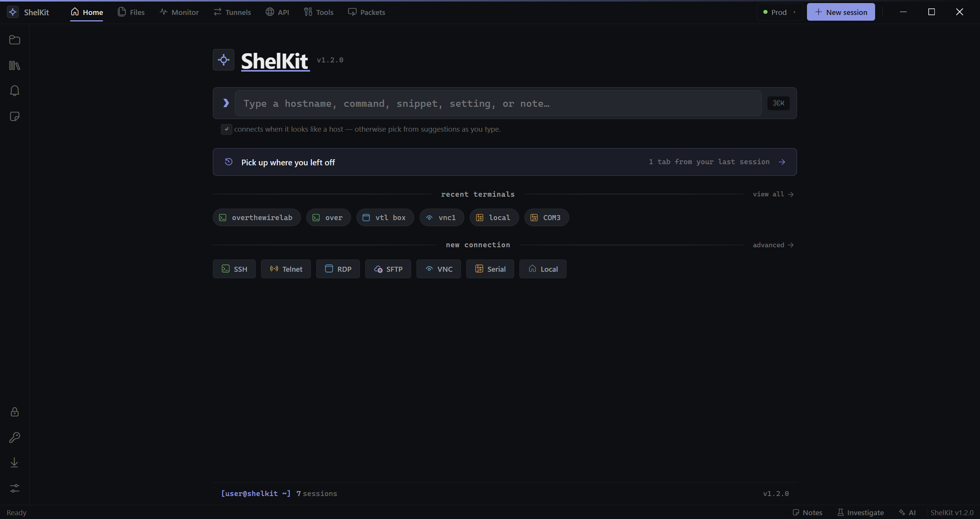Click the 7 sessions footer text
The image size is (980, 519).
[x=317, y=493]
